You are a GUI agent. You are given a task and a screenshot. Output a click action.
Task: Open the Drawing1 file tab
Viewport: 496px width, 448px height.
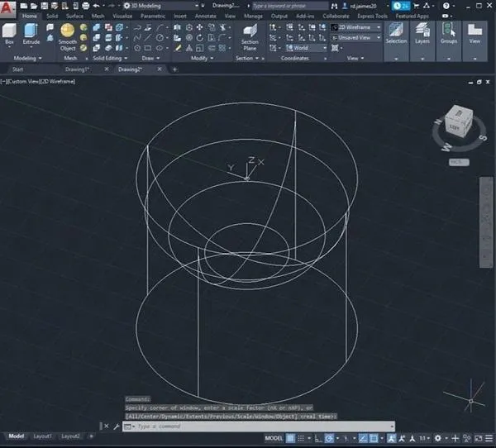click(x=77, y=69)
